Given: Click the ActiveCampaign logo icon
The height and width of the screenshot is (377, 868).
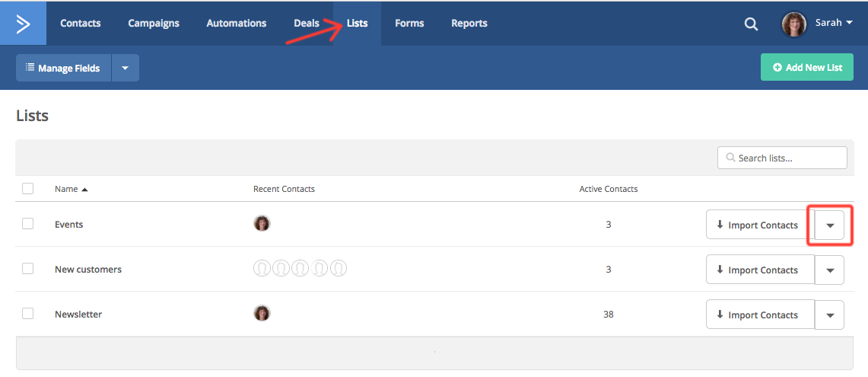Looking at the screenshot, I should 23,23.
